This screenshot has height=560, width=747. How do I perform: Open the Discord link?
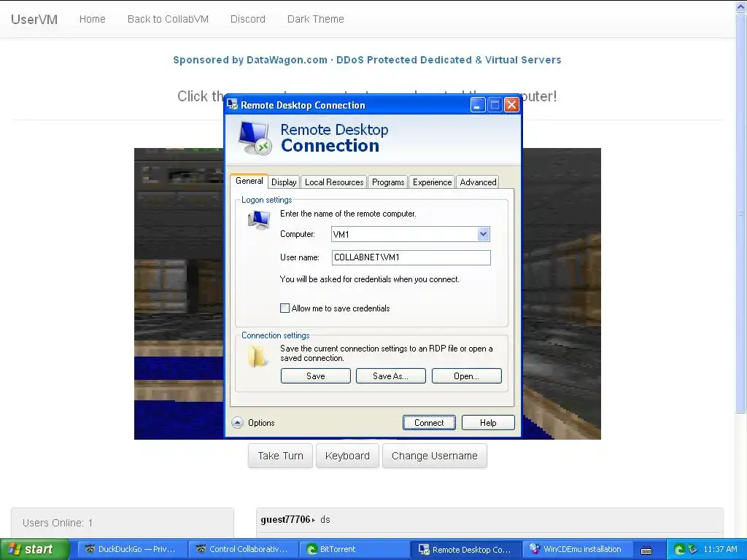click(248, 19)
